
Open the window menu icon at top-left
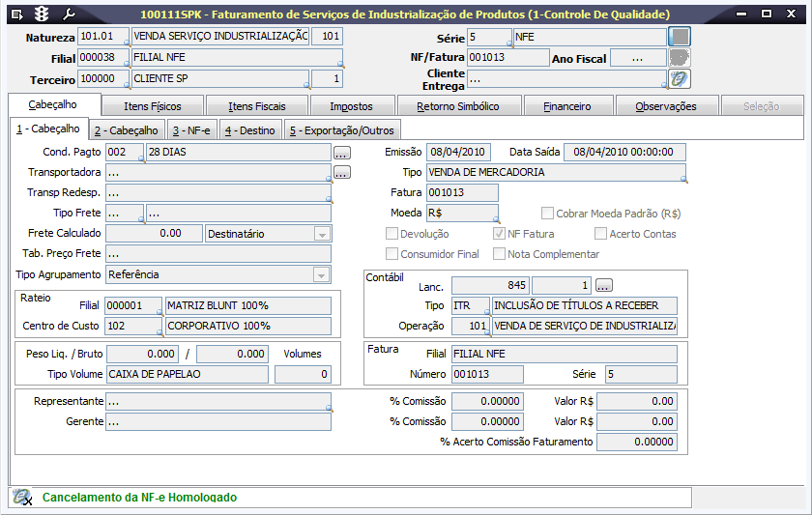pyautogui.click(x=16, y=14)
